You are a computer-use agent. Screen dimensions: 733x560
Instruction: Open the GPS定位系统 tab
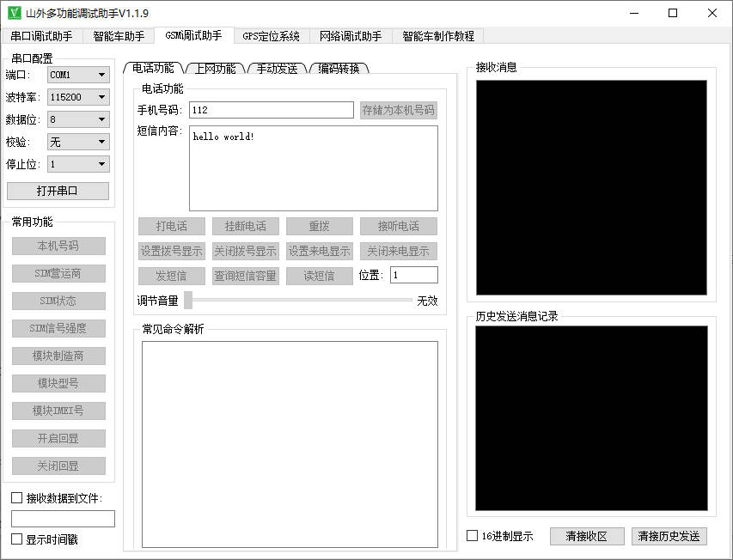[x=272, y=36]
